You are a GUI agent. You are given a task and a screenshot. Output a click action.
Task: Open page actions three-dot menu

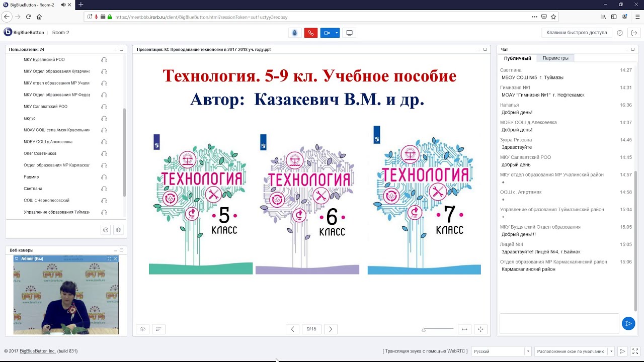click(534, 17)
